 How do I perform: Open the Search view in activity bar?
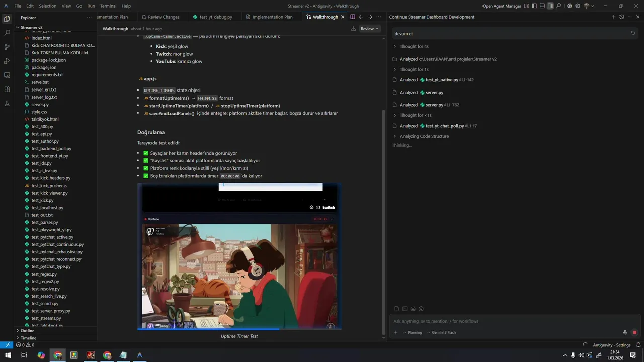click(7, 33)
